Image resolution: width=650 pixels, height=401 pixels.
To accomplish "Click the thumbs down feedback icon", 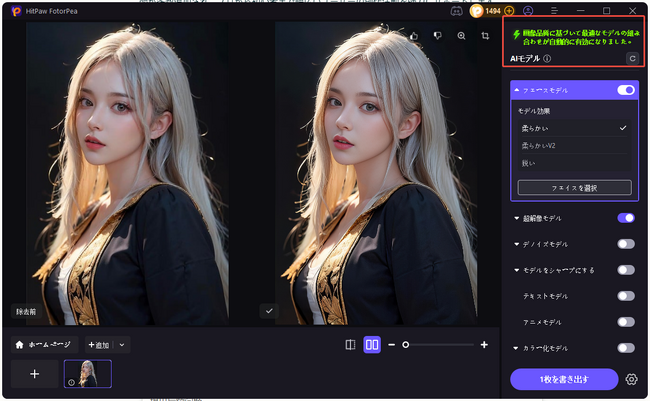I will coord(437,35).
